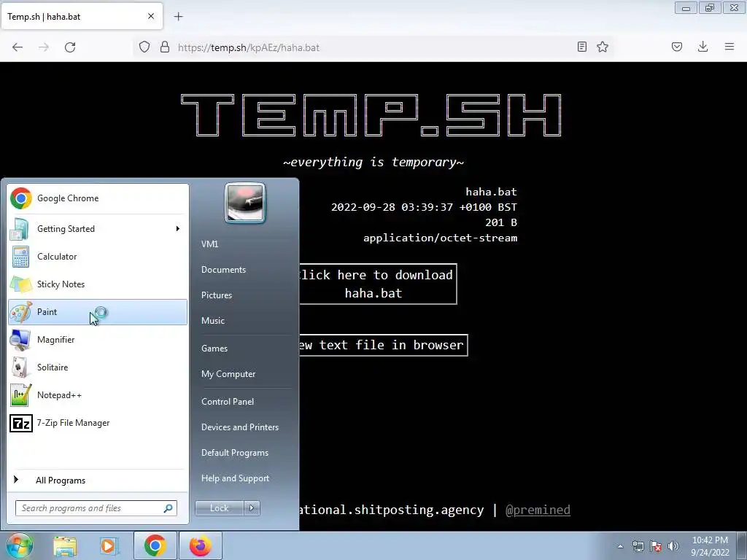Open Sticky Notes from Start menu

pyautogui.click(x=98, y=284)
